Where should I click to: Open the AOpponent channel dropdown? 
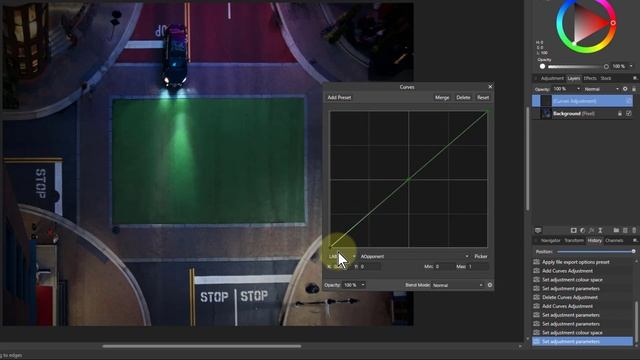point(414,256)
